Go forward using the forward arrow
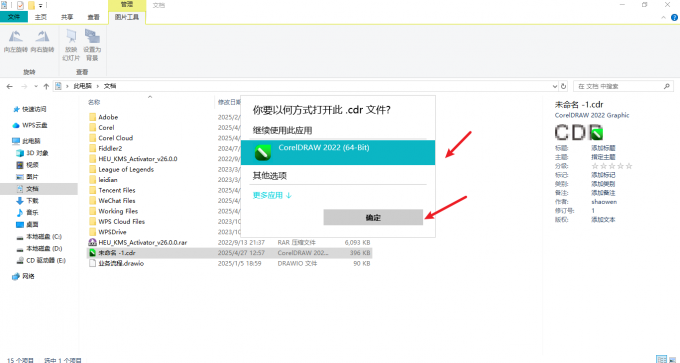The height and width of the screenshot is (363, 680). pos(24,86)
